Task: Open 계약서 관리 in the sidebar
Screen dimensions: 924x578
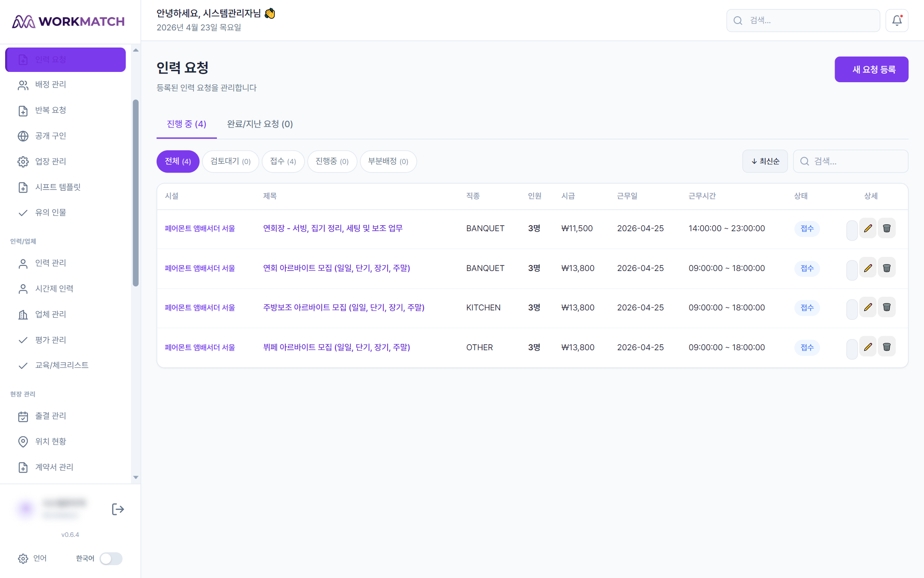Action: [x=65, y=467]
